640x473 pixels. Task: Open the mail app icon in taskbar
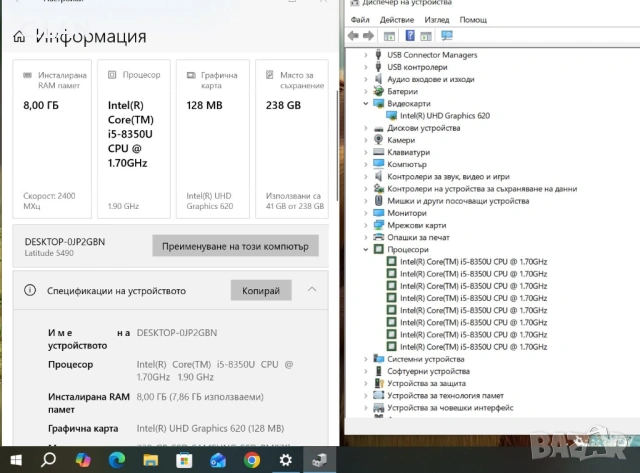click(218, 460)
